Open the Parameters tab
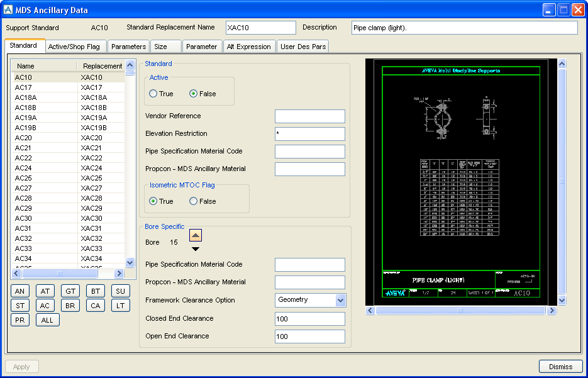This screenshot has height=378, width=588. [x=129, y=47]
